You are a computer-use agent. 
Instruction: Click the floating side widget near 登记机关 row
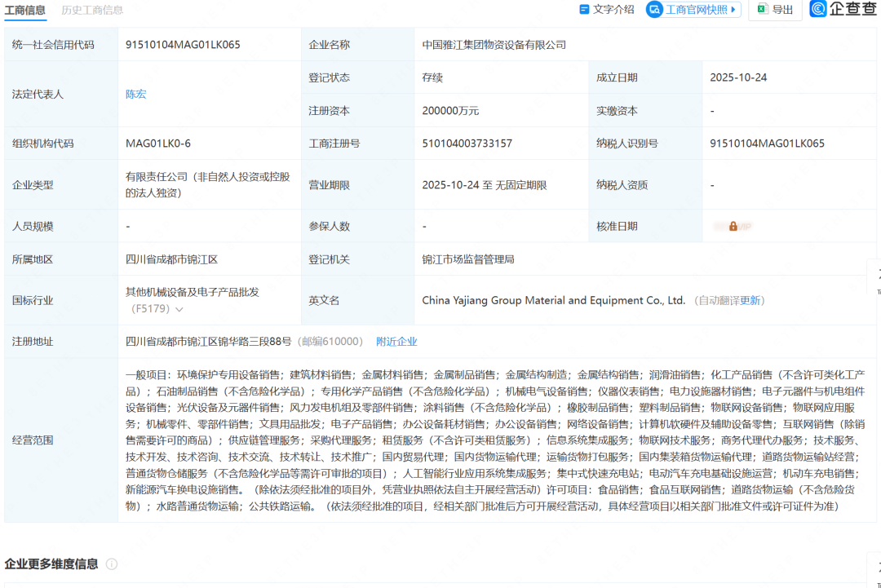[874, 276]
